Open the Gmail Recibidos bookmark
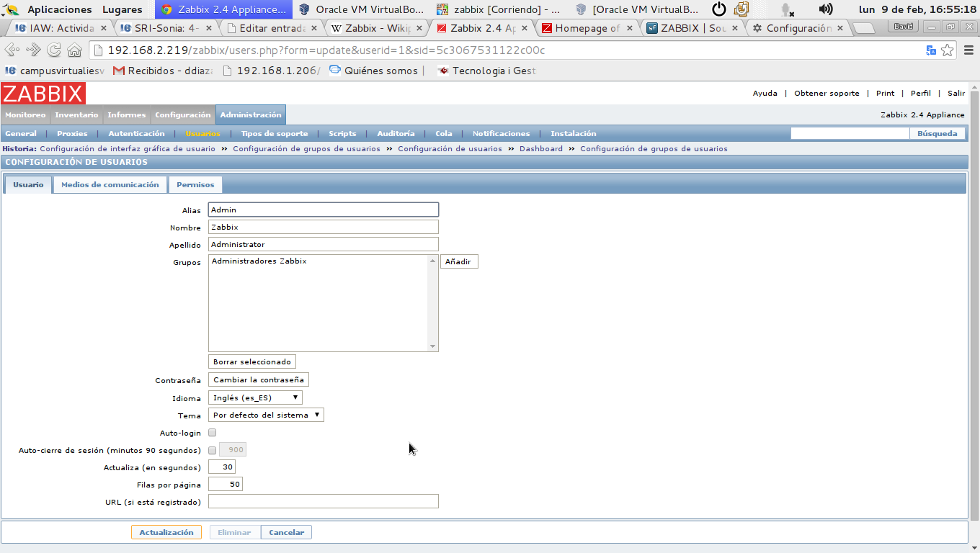 coord(164,71)
